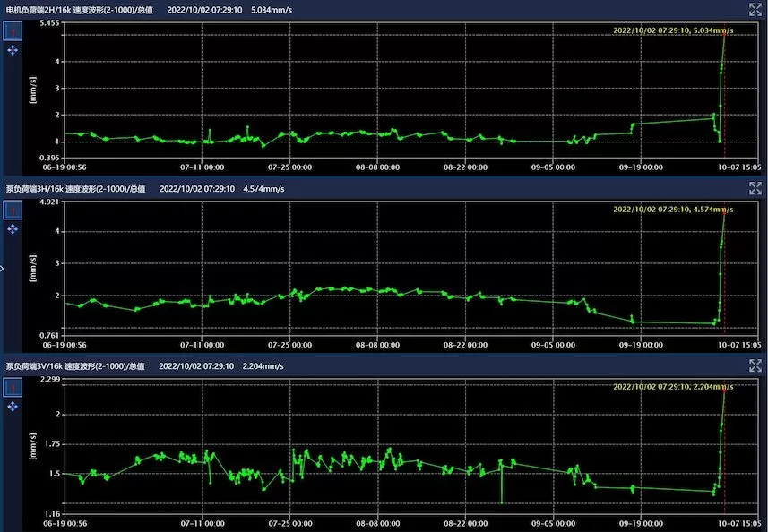
Task: Select the pan/move tool in middle chart
Action: point(13,229)
